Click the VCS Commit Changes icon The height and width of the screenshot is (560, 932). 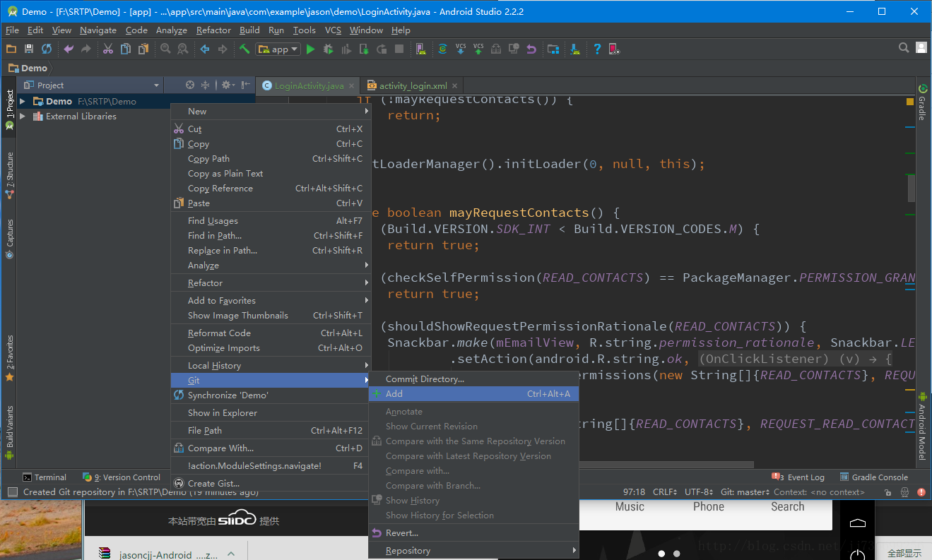[478, 49]
